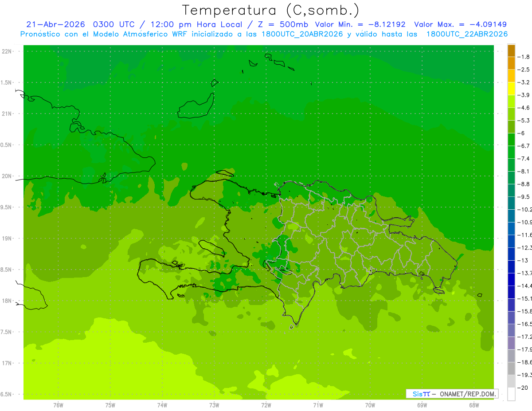
Task: Click the 20N latitude label
Action: coord(7,176)
